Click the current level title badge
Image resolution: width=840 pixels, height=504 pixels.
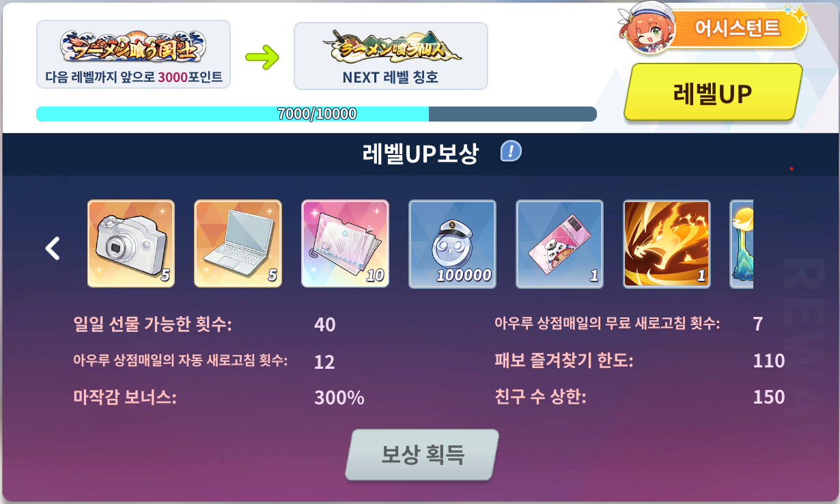point(133,55)
